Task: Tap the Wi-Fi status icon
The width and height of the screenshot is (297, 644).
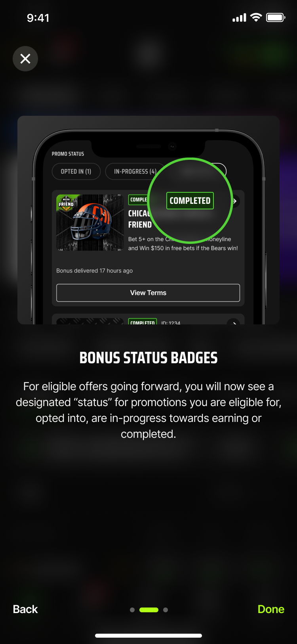Action: coord(256,17)
